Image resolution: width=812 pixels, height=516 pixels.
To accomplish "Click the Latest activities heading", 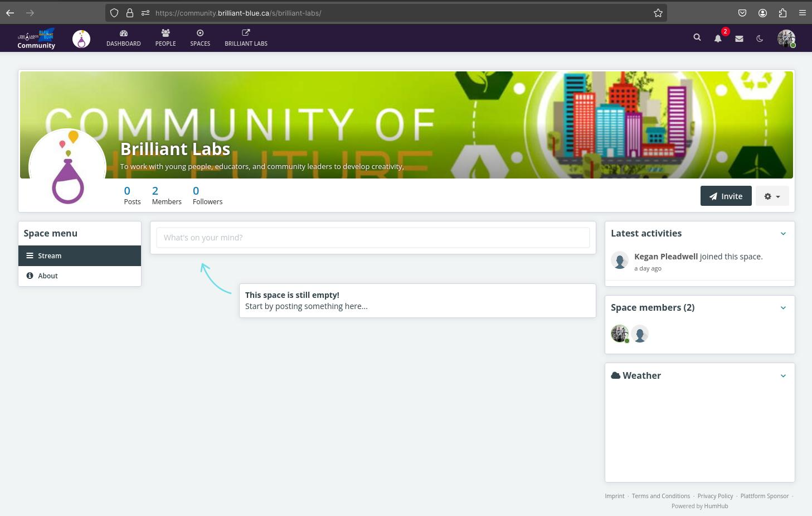I will (x=646, y=233).
